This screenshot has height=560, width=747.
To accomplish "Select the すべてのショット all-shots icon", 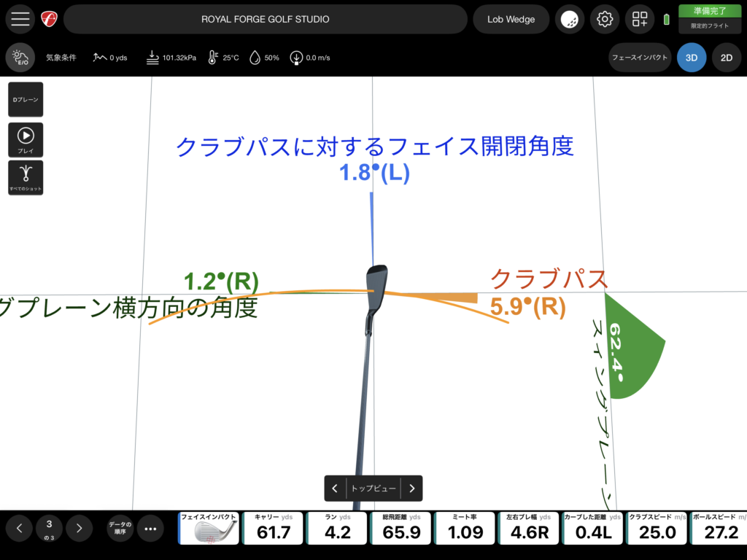I will coord(26,177).
